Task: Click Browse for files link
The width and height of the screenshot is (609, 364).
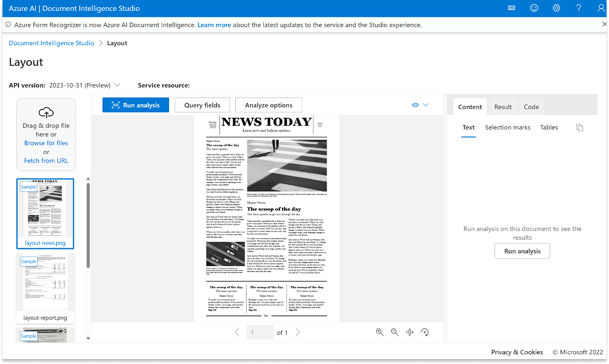Action: click(46, 143)
